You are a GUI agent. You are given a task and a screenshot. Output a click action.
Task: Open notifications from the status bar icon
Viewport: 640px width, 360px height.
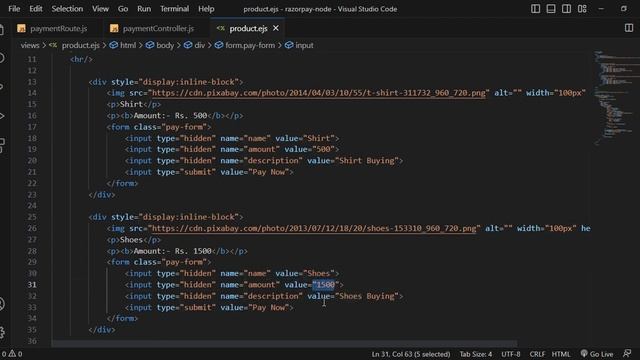627,353
